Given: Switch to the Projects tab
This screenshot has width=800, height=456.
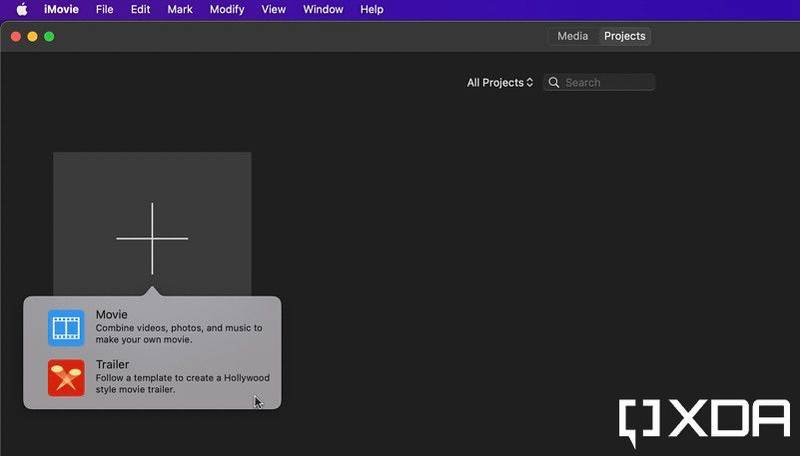Looking at the screenshot, I should 624,36.
